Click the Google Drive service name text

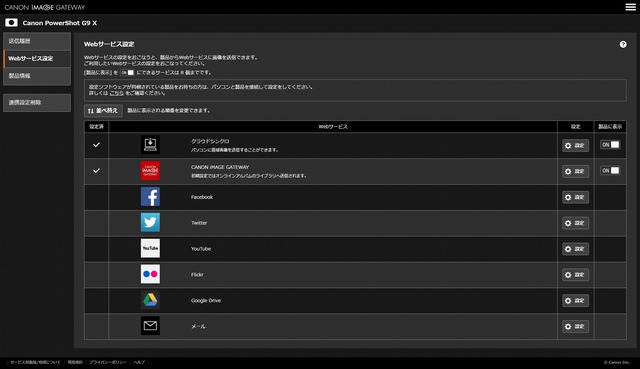(x=206, y=300)
